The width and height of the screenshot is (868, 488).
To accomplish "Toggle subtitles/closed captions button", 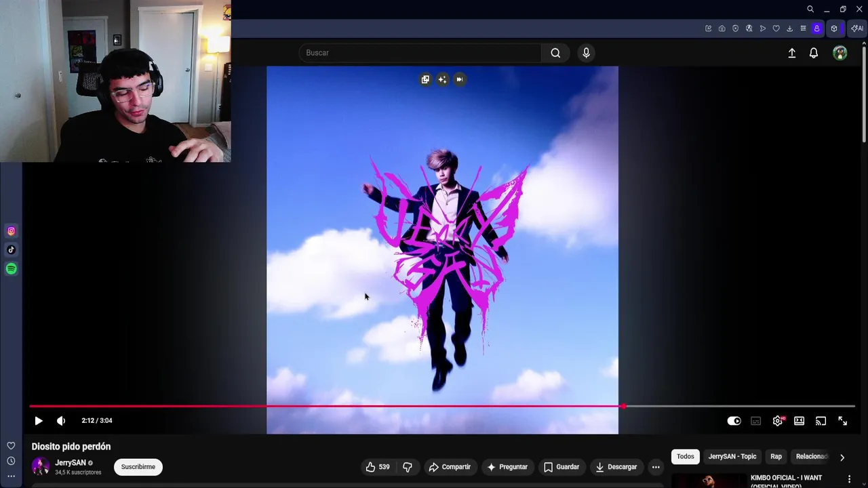I will 755,421.
